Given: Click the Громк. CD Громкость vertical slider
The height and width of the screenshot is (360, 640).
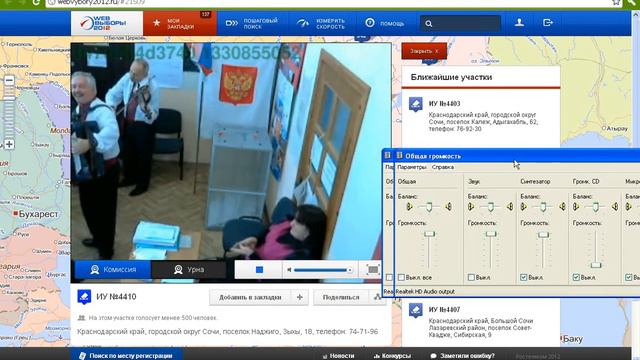Looking at the screenshot, I should (596, 250).
